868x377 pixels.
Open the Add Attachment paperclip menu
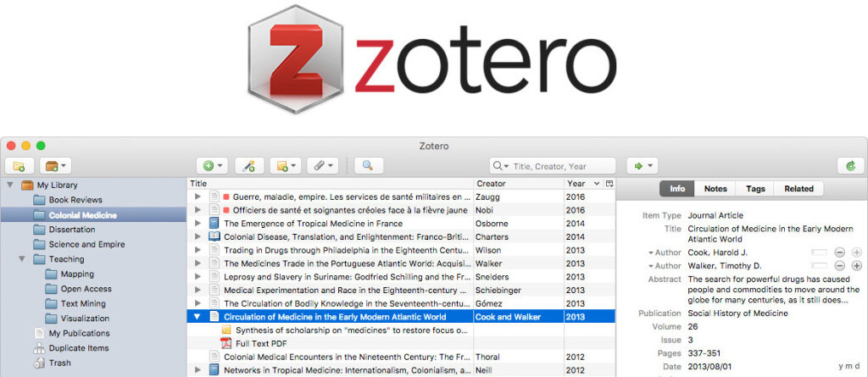pos(322,165)
